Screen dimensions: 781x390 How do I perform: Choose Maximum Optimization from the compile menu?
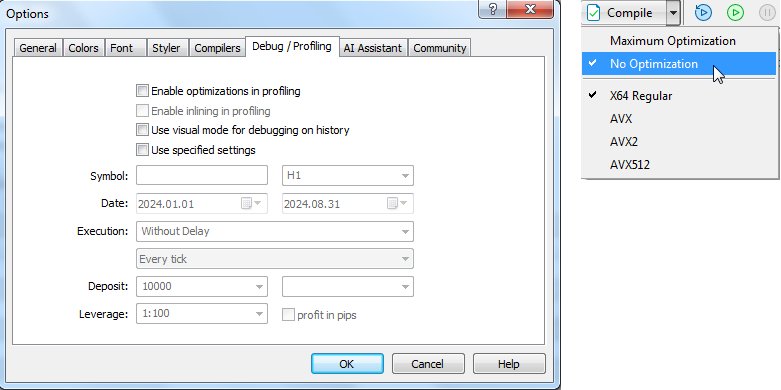[679, 41]
